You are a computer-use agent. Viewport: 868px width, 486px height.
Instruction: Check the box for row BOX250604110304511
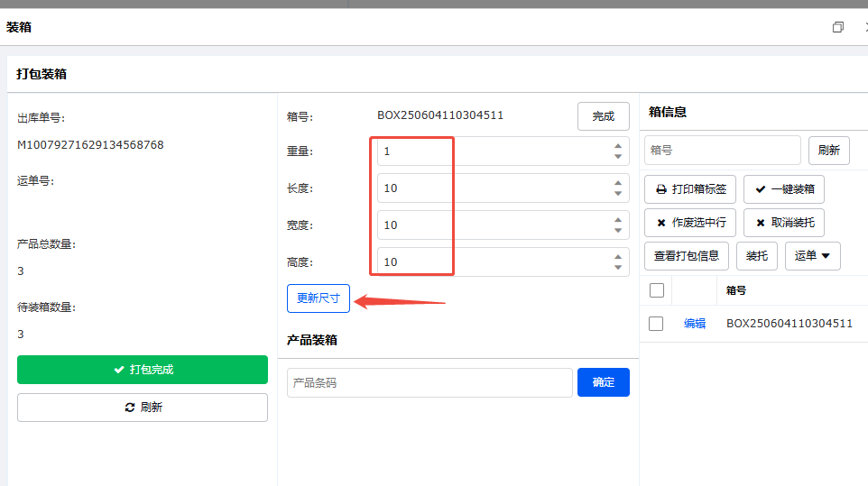(656, 324)
